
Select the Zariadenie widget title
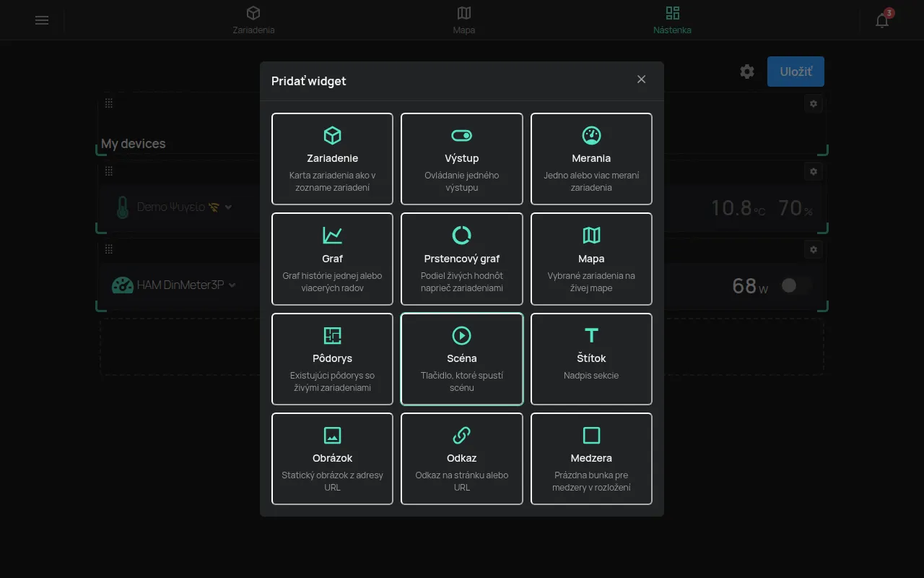[332, 158]
